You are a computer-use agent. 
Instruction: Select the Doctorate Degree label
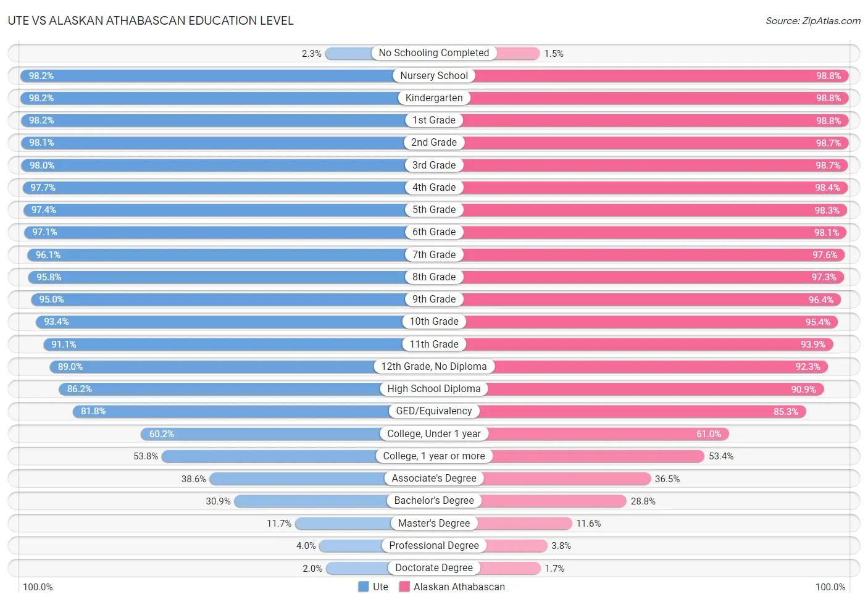pos(434,568)
